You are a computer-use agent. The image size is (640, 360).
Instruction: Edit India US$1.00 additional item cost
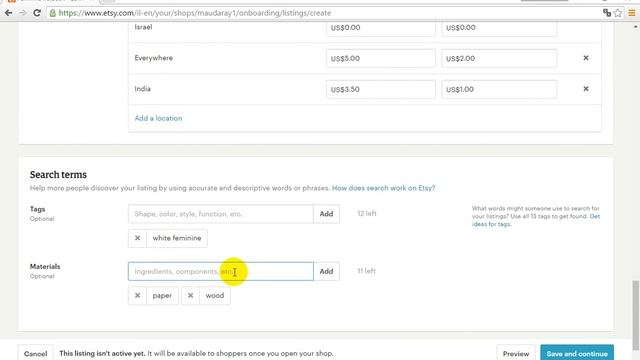[x=499, y=89]
